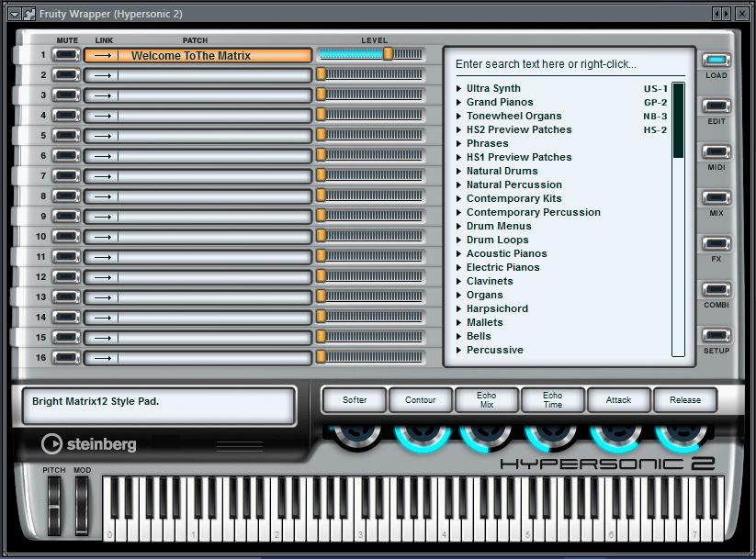The width and height of the screenshot is (756, 559).
Task: Click the wrapper settings icon in title bar
Action: (28, 14)
